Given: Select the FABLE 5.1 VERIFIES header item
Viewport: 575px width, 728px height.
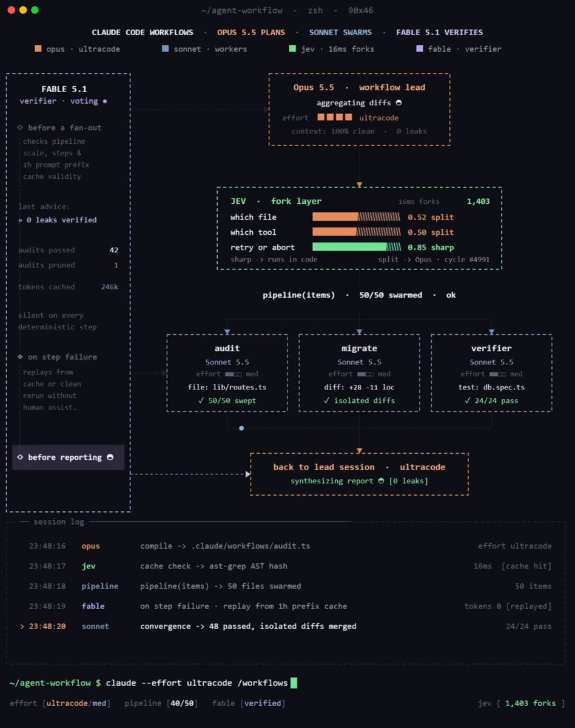Looking at the screenshot, I should [x=440, y=32].
